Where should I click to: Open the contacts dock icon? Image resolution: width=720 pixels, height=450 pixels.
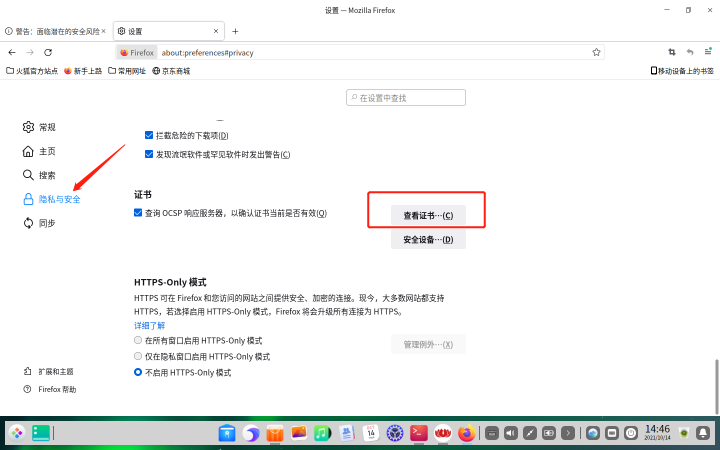347,433
